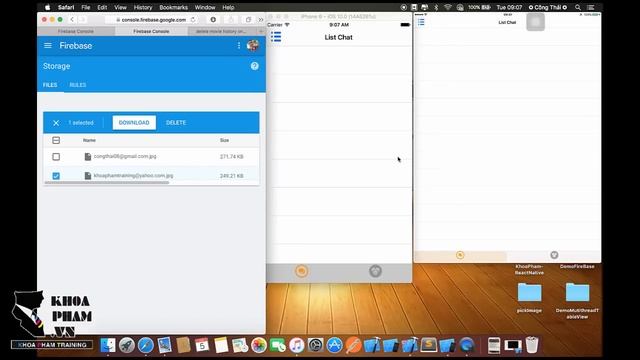Click the 249.21 KB size cell
Viewport: 640px width, 360px height.
[x=231, y=176]
